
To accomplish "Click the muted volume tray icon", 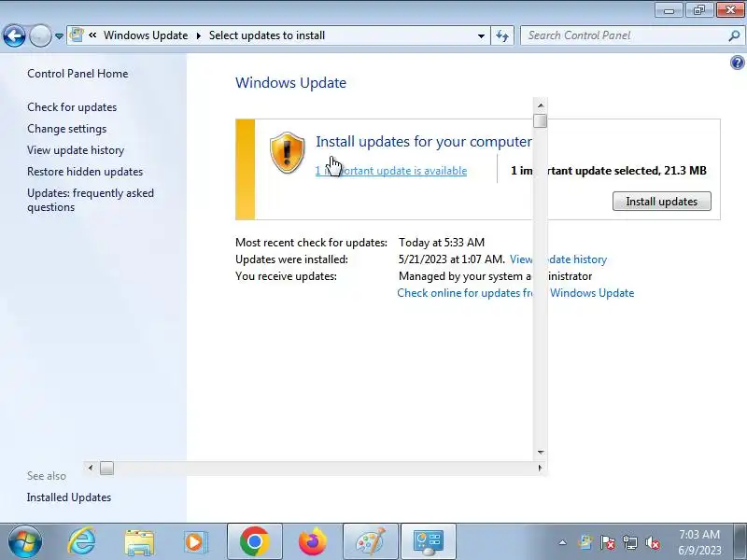I will (x=652, y=542).
